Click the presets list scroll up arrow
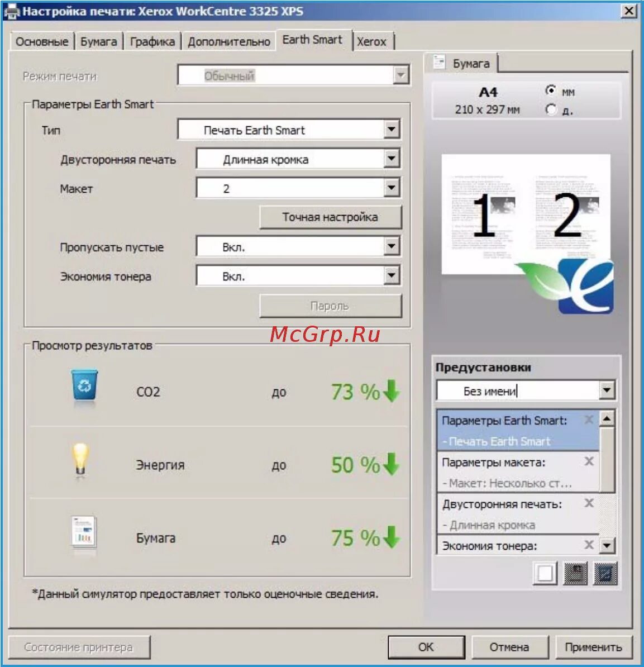644x667 pixels. (x=607, y=419)
